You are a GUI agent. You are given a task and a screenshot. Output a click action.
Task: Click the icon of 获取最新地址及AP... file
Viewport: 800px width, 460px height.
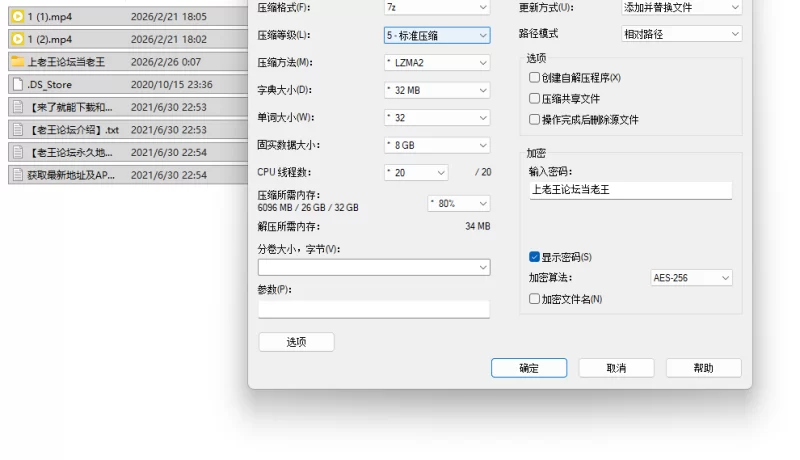click(18, 175)
